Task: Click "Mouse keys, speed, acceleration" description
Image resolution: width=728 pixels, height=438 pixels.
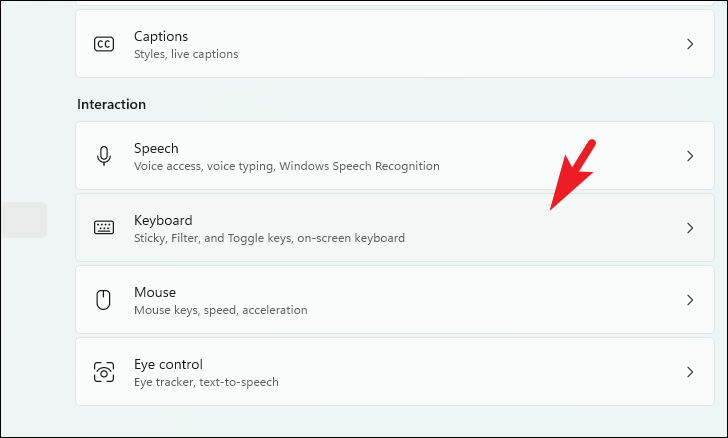Action: [x=220, y=310]
